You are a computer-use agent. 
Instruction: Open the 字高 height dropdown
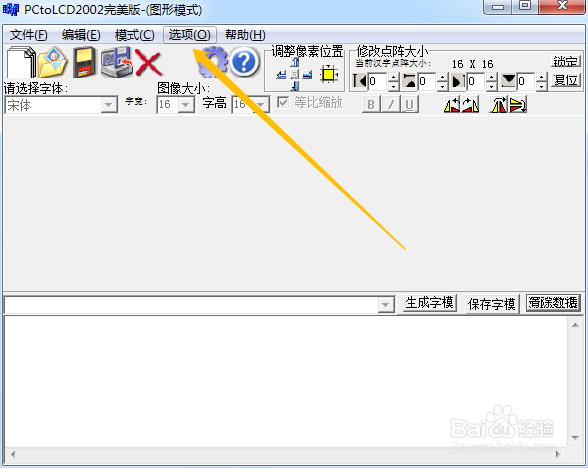pos(261,105)
